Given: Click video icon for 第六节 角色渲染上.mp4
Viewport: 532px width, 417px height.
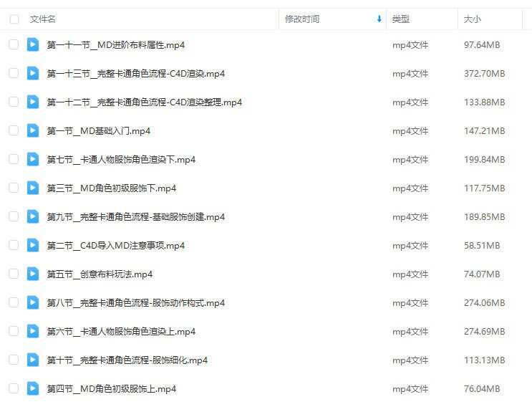Looking at the screenshot, I should coord(33,331).
